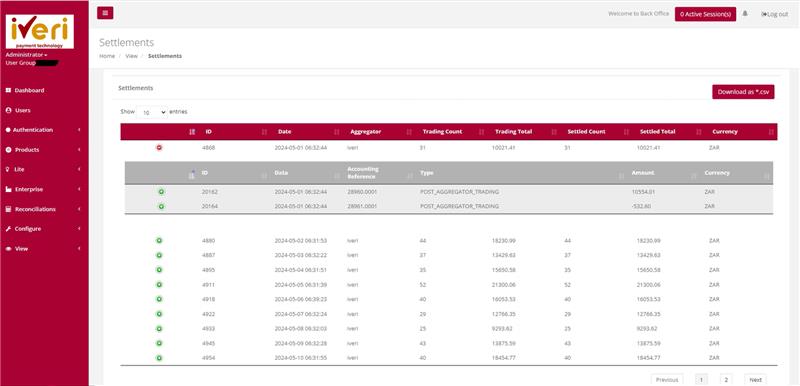Expand settlement 4933 green plus icon

coord(159,329)
